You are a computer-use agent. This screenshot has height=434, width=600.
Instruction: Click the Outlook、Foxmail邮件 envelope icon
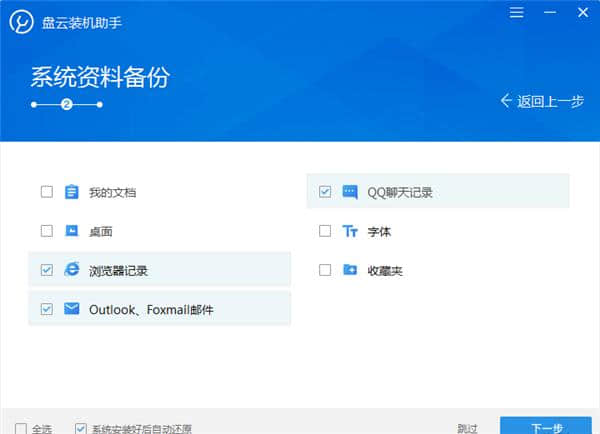pyautogui.click(x=72, y=308)
